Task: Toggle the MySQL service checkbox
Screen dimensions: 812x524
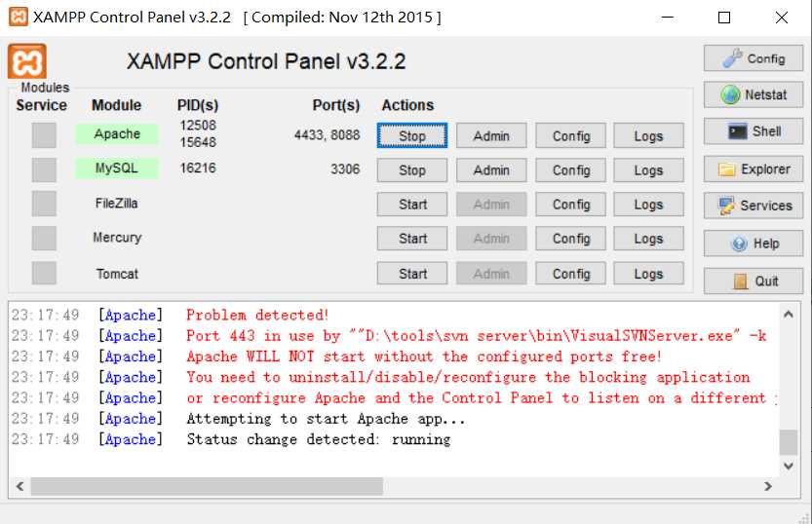Action: pyautogui.click(x=44, y=170)
